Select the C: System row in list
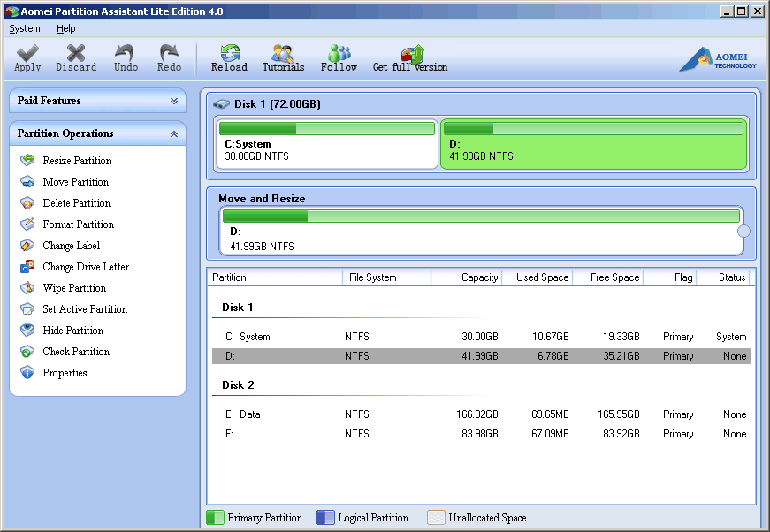770x532 pixels. click(481, 337)
